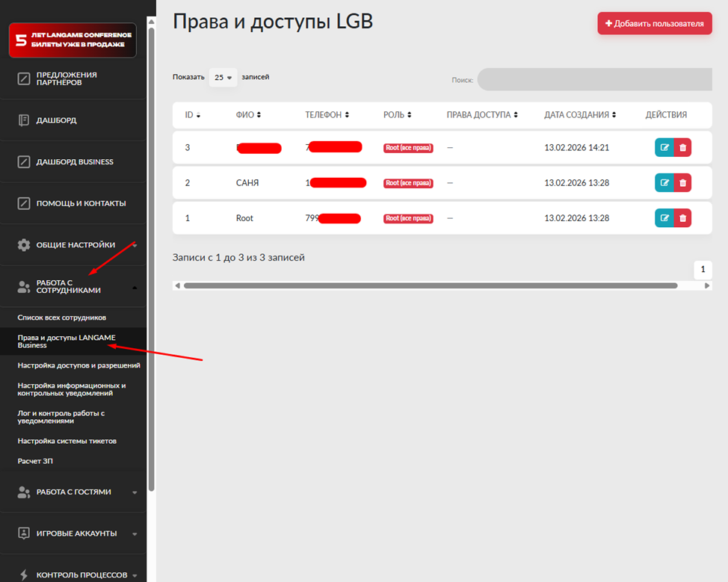Open Помощь и контакты menu item

tap(81, 203)
